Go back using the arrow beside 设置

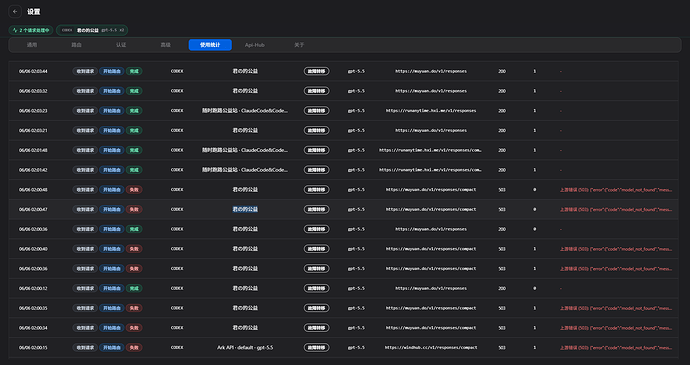tap(15, 12)
